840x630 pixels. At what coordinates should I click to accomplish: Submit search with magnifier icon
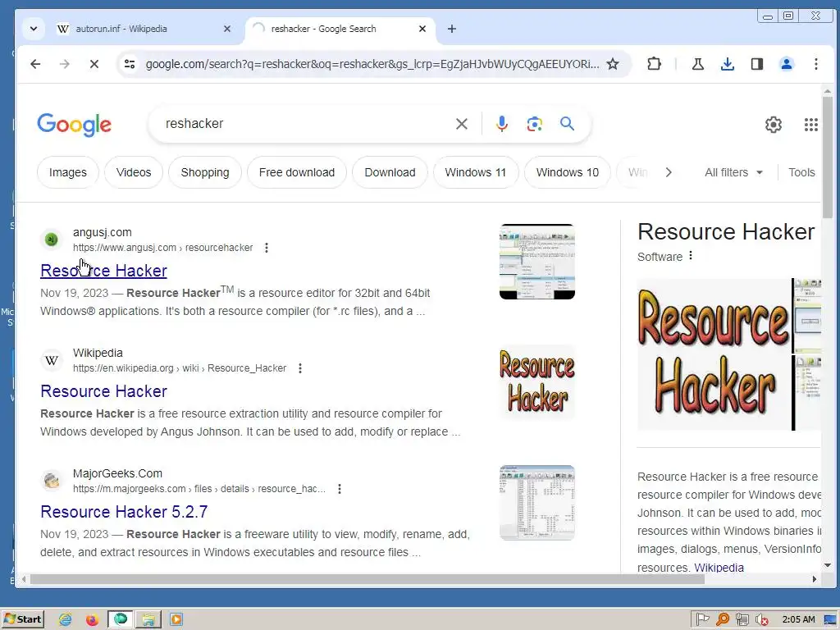coord(567,124)
